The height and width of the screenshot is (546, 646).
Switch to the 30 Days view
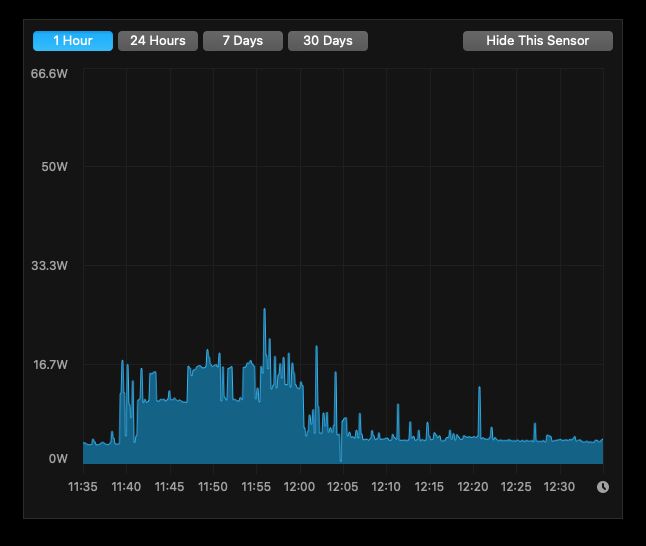(x=328, y=41)
